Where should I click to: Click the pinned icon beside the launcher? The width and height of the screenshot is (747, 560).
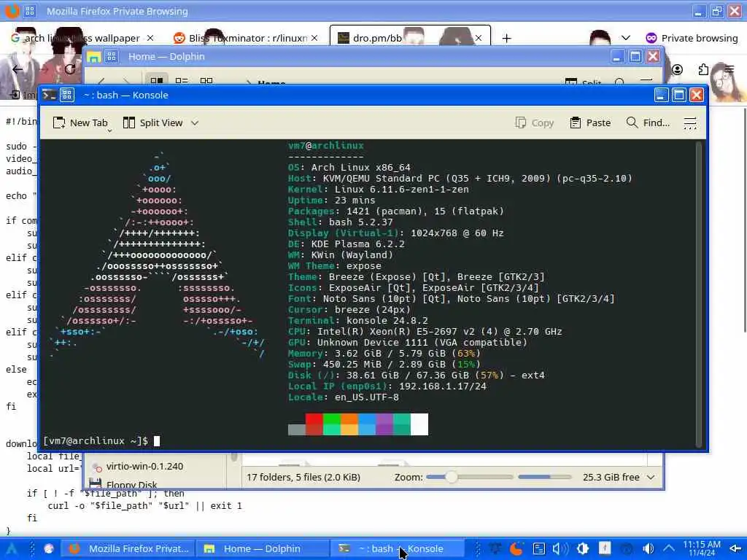tap(49, 548)
